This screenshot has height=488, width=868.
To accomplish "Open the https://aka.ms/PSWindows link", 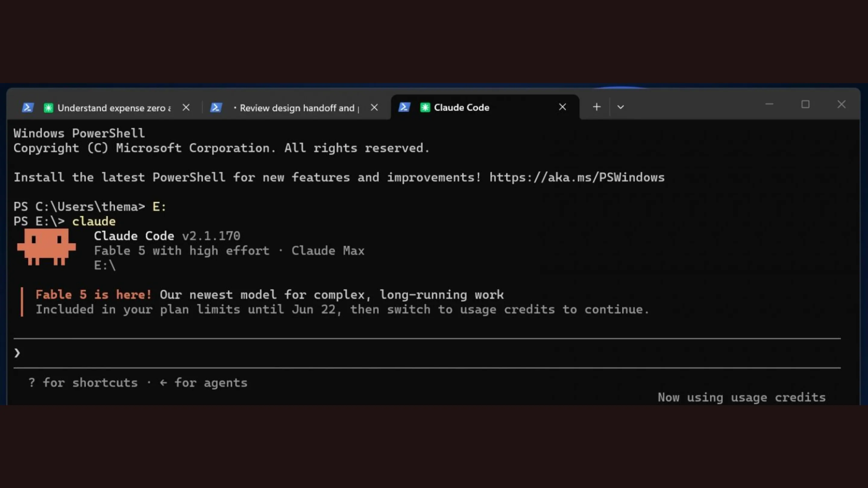I will (x=577, y=177).
